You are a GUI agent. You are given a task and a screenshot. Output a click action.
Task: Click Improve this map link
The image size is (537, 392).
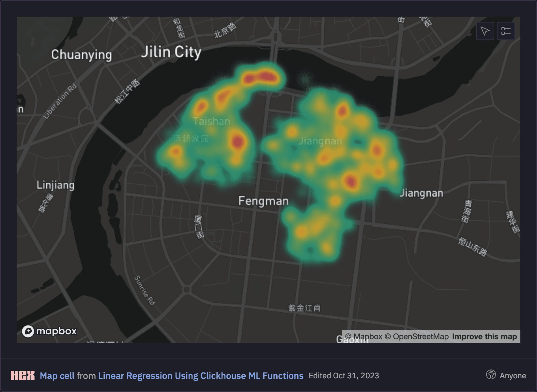pos(484,337)
